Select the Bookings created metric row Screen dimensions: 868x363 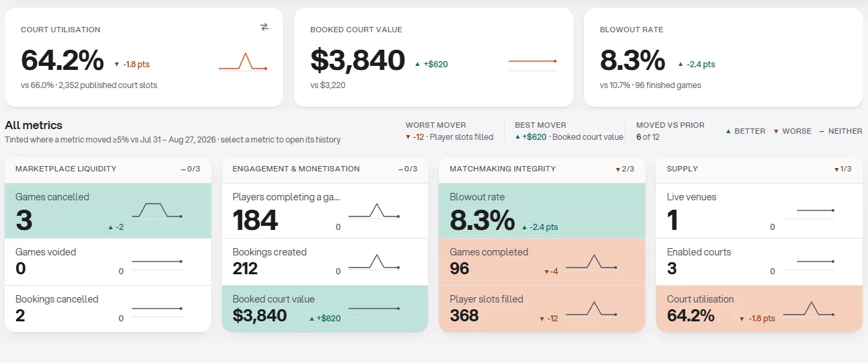(324, 262)
